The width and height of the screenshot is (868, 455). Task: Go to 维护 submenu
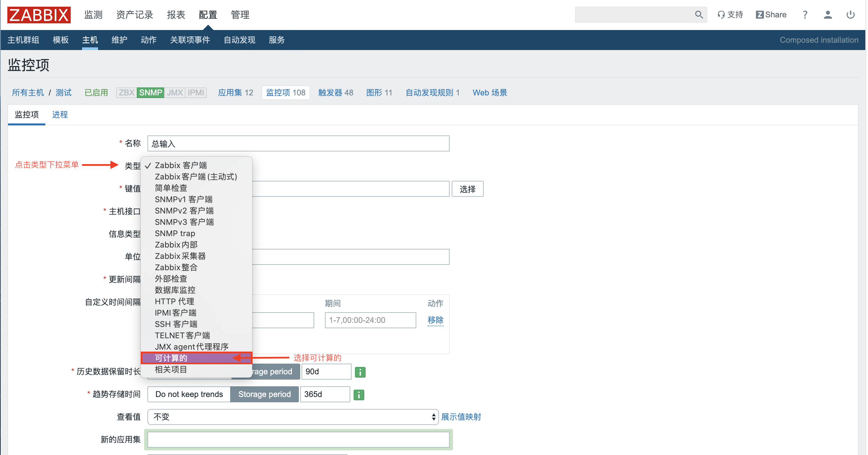[119, 40]
